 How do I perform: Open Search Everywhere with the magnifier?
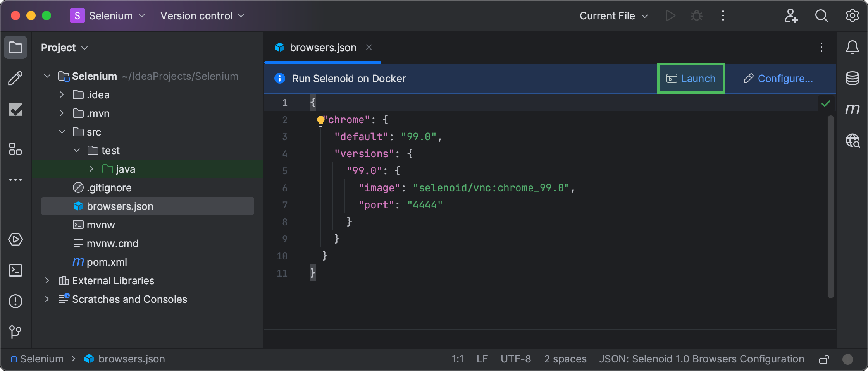821,16
